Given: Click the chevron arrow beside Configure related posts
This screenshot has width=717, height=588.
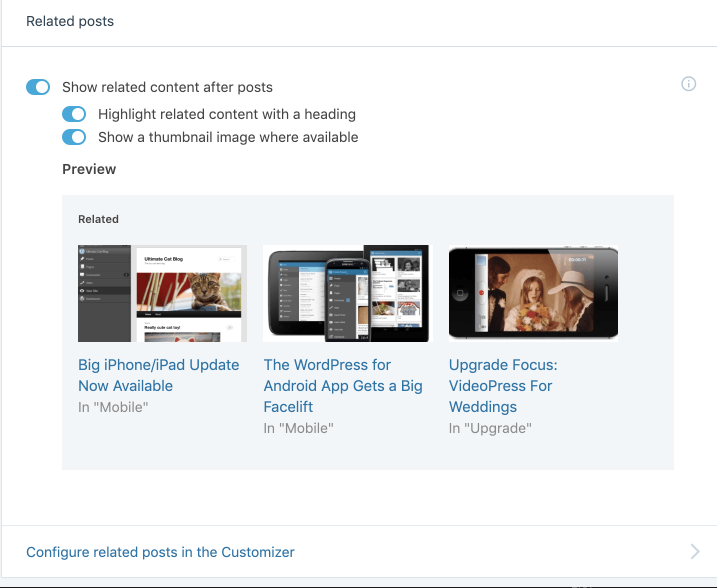Looking at the screenshot, I should click(x=694, y=551).
